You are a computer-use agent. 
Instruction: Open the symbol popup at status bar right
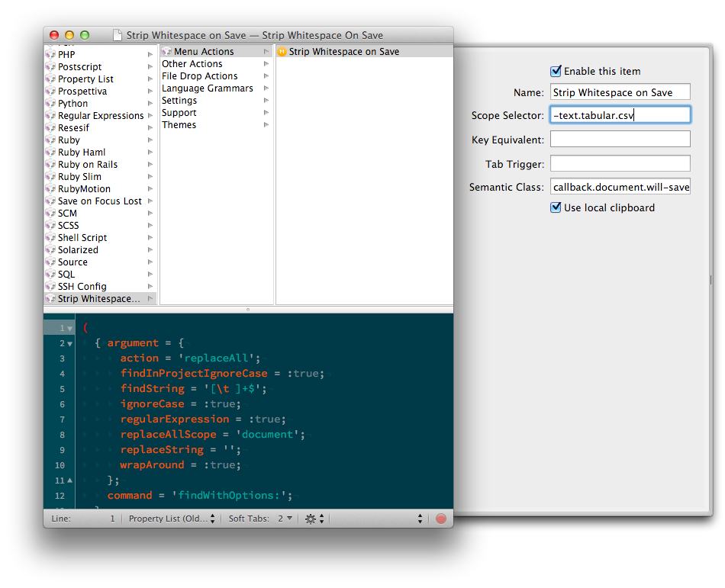[x=420, y=519]
